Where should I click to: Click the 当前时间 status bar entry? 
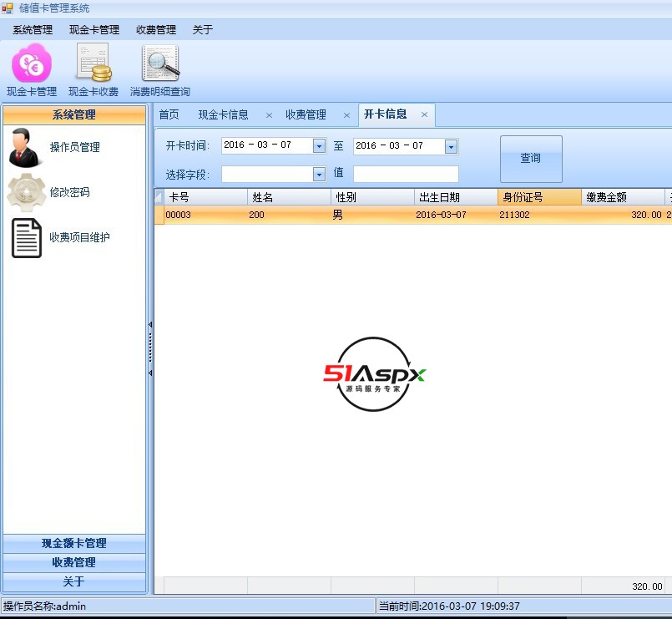[x=524, y=606]
